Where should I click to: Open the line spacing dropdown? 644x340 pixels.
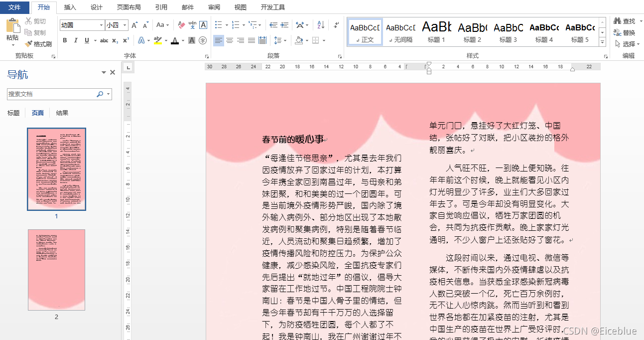[x=280, y=40]
